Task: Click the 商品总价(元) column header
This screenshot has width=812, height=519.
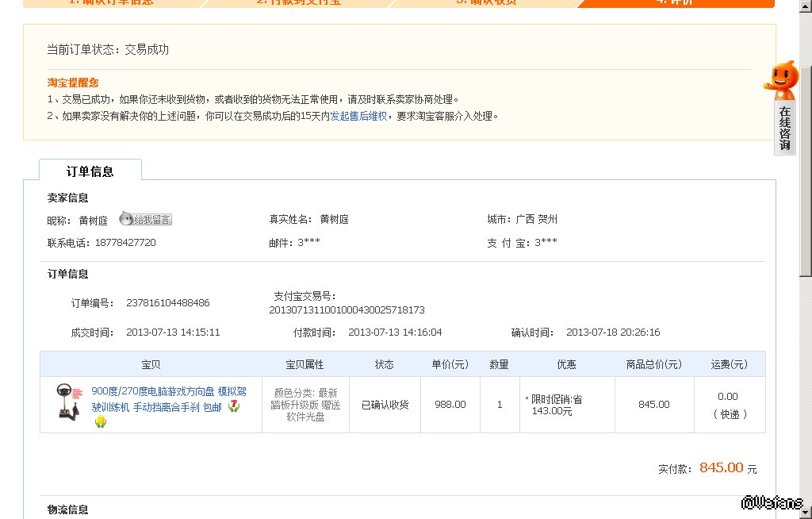Action: pos(653,364)
